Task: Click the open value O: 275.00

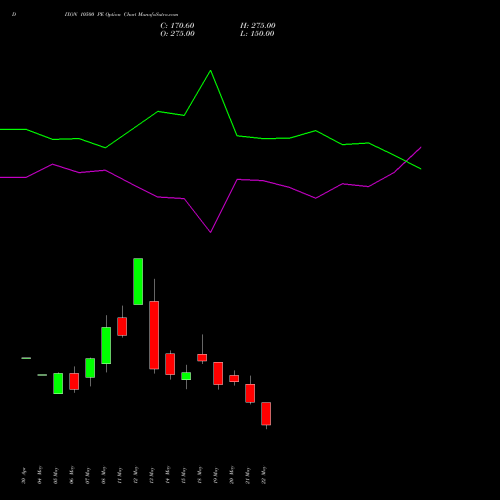Action: point(177,34)
